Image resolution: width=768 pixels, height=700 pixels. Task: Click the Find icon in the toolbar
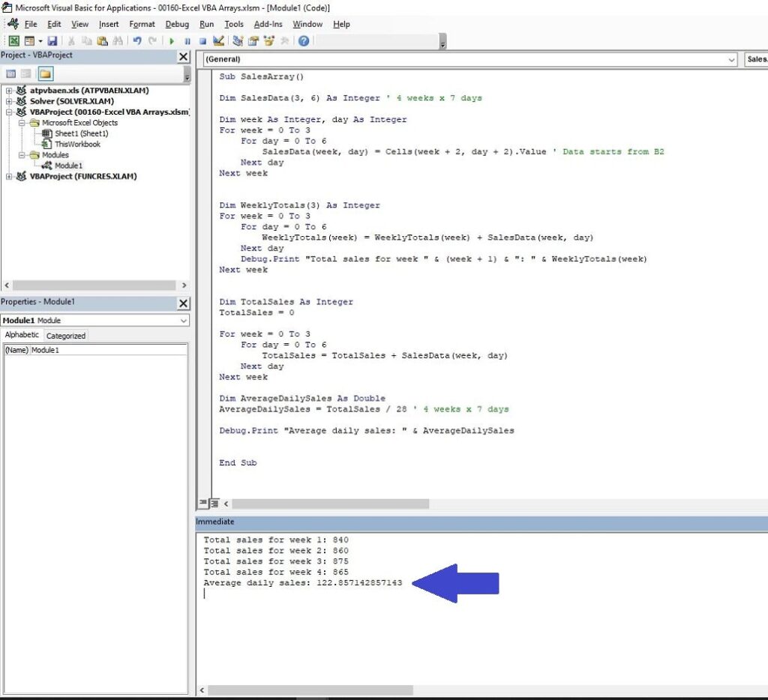[118, 41]
